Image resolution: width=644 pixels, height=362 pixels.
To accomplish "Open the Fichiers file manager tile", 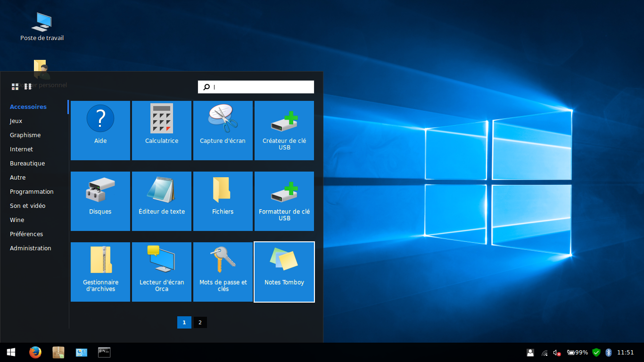I will [223, 201].
